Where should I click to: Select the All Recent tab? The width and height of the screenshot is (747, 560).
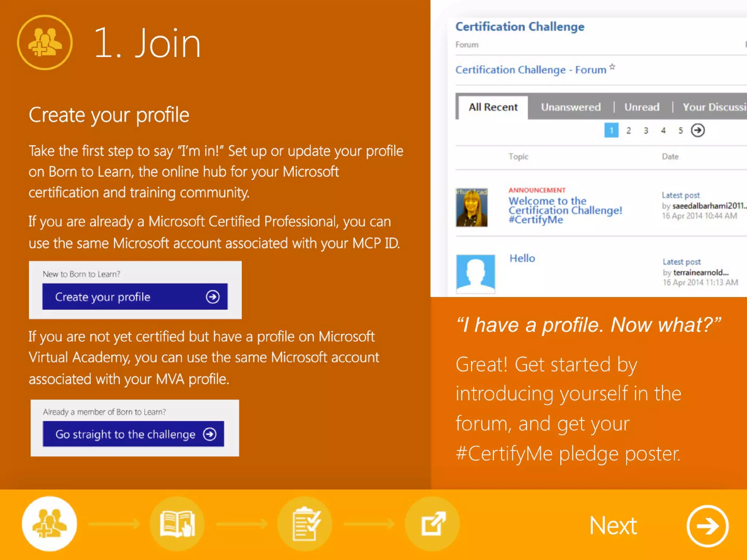(493, 107)
